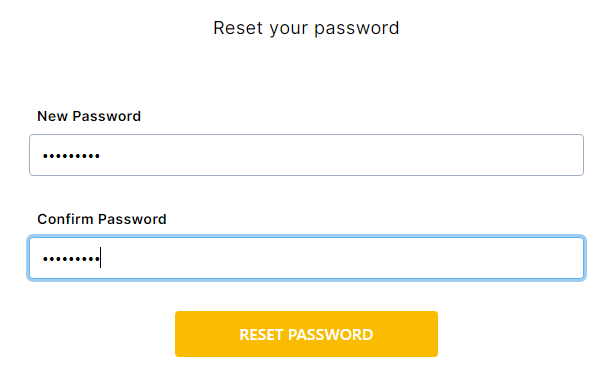Select the first dot in Confirm Password field
This screenshot has width=603, height=377.
coord(45,259)
